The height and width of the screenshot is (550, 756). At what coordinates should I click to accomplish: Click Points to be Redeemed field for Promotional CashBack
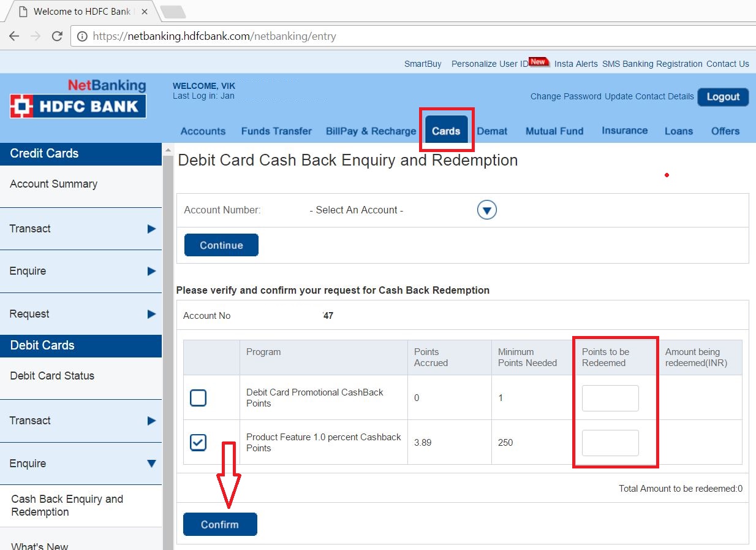click(x=610, y=398)
